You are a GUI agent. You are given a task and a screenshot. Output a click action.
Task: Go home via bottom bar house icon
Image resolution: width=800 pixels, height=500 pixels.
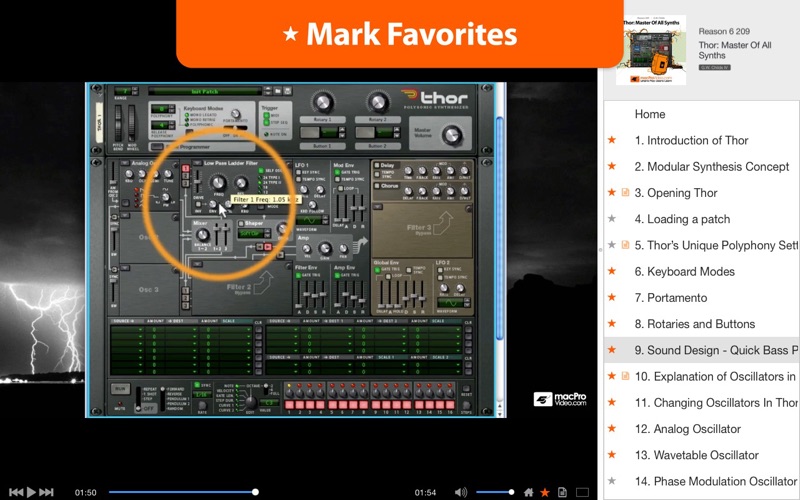(529, 492)
